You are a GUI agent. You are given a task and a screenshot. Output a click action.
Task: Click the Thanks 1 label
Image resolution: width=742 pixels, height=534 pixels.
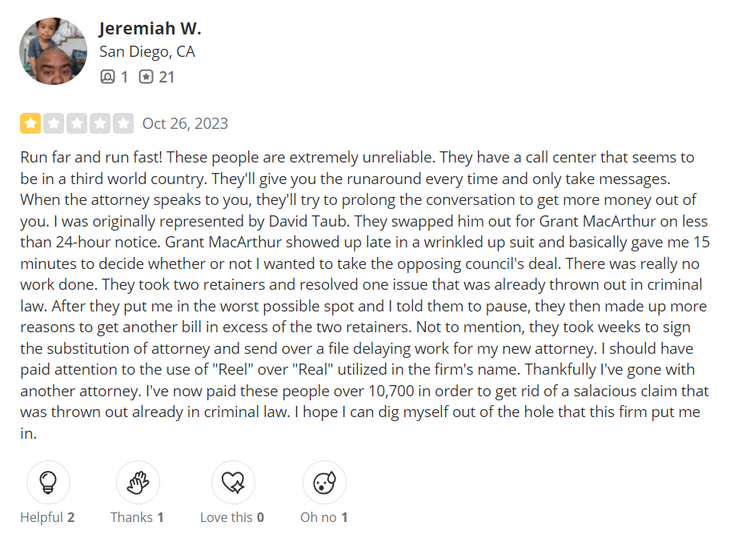coord(137,517)
